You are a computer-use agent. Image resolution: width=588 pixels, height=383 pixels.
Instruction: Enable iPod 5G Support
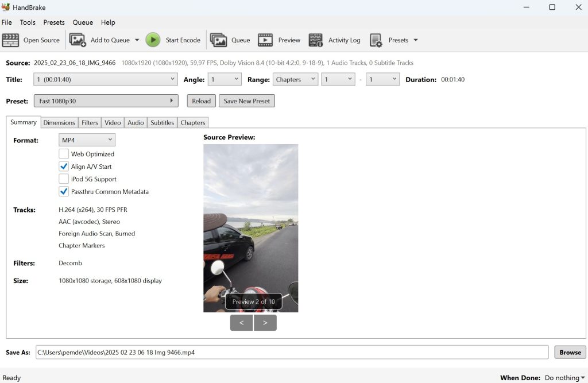64,179
